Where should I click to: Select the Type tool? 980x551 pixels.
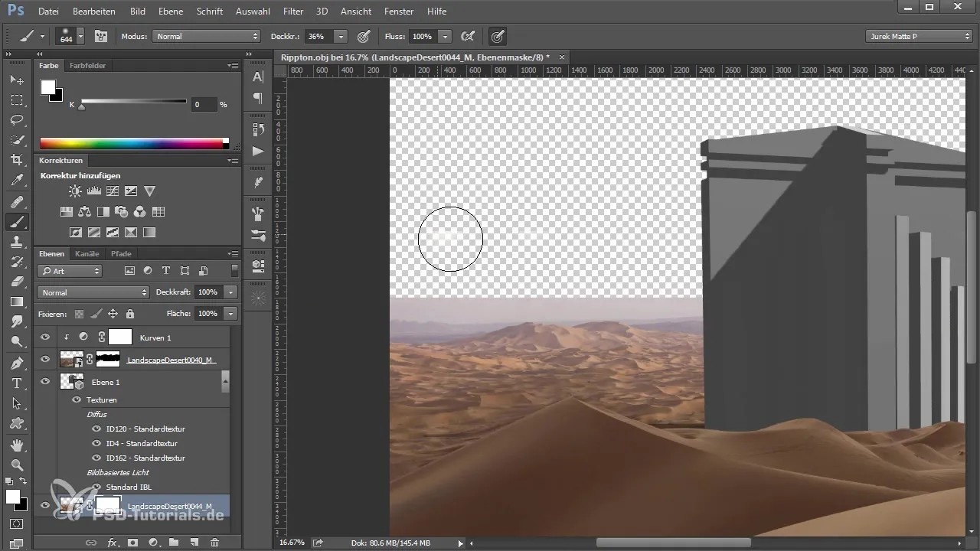pos(17,383)
